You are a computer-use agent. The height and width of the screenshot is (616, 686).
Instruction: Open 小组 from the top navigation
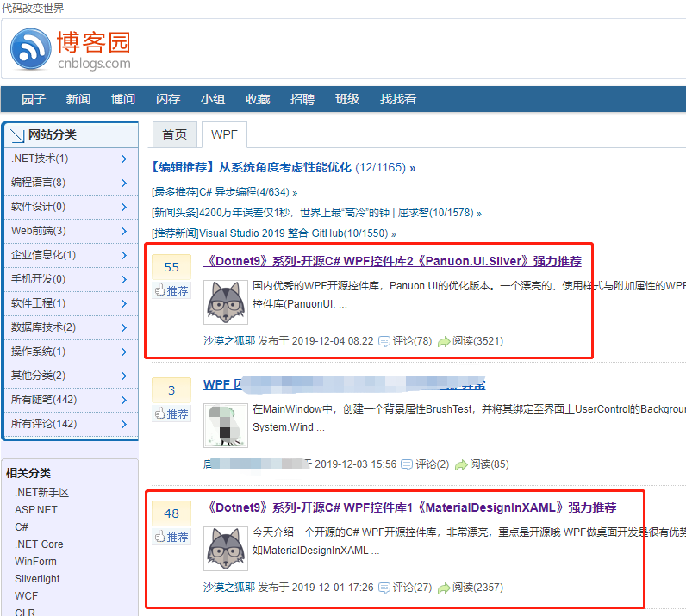213,99
